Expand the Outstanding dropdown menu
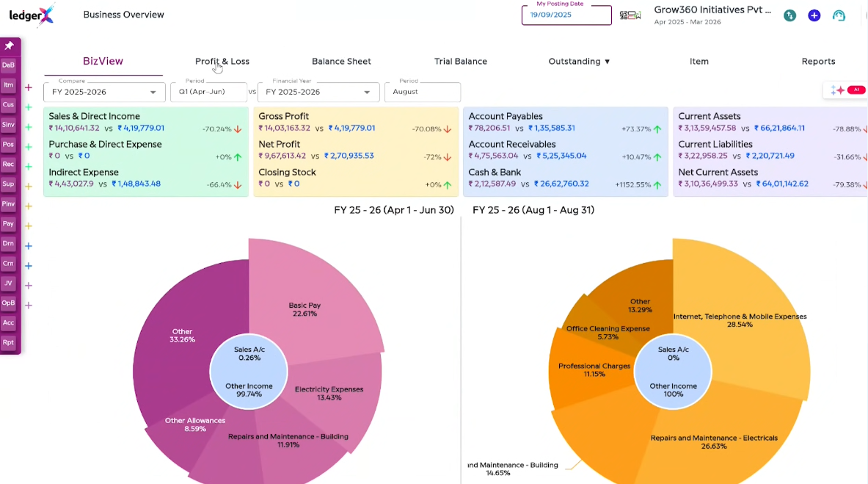Image resolution: width=868 pixels, height=484 pixels. [x=580, y=61]
